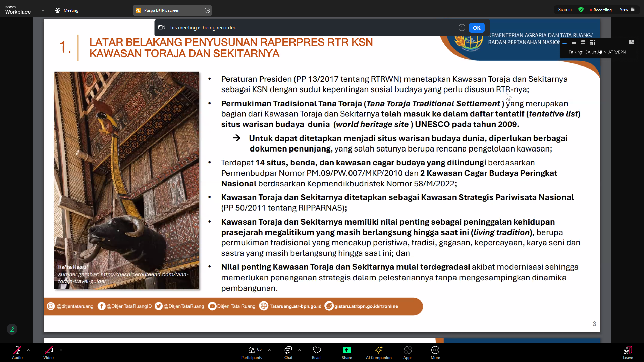Expand the caret beside Participants

[269, 350]
